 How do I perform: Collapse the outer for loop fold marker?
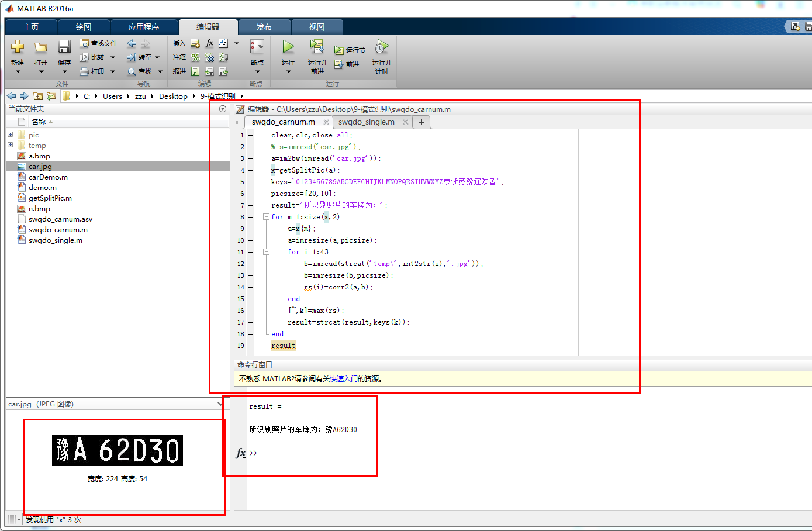(x=267, y=216)
